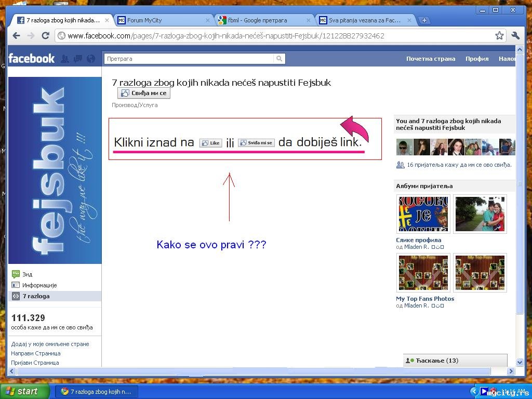
Task: Open Facebook notifications globe icon
Action: click(x=91, y=59)
